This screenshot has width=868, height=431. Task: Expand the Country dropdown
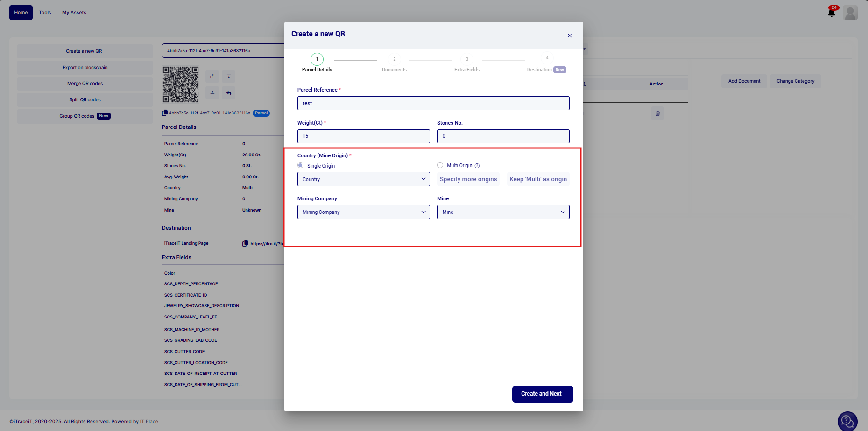[x=363, y=179]
